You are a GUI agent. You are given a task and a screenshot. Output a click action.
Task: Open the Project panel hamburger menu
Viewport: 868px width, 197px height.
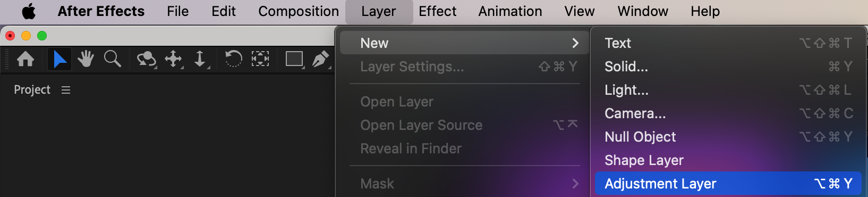(66, 90)
